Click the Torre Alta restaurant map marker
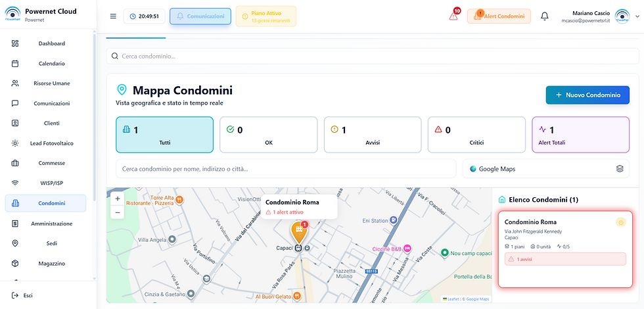644x309 pixels. [x=179, y=200]
